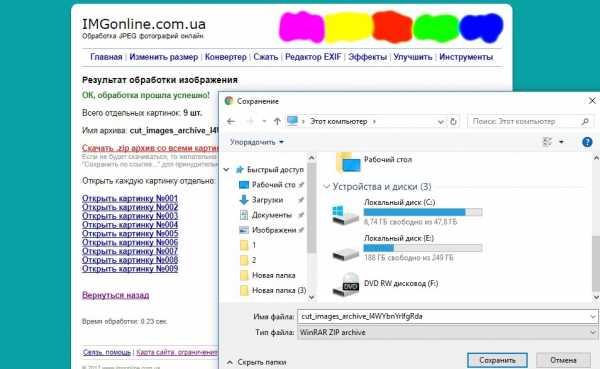Open the Эффекты menu item

click(x=367, y=57)
